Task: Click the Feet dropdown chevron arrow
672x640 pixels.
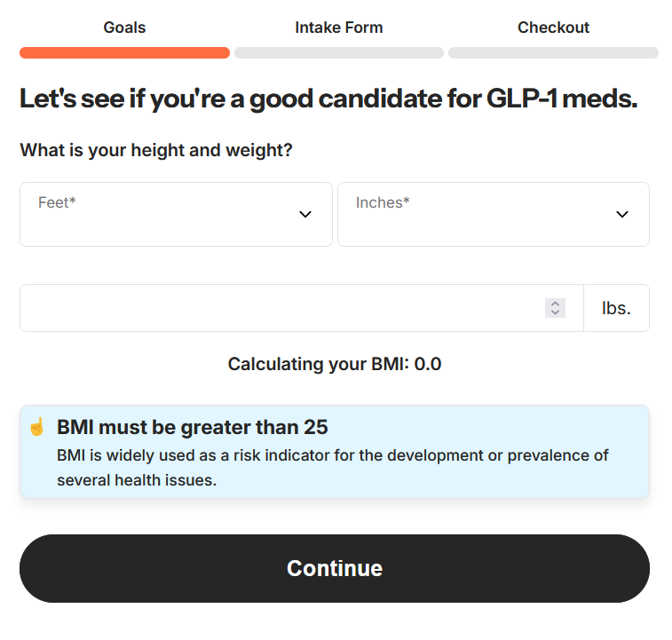Action: pyautogui.click(x=305, y=214)
